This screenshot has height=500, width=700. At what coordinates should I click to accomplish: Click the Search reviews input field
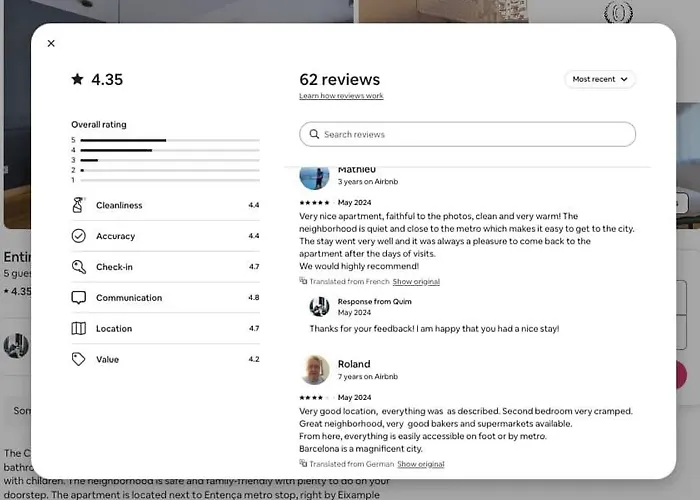click(467, 134)
